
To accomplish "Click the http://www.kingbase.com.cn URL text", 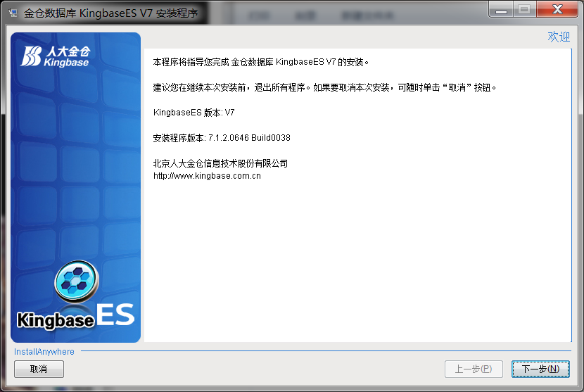I will tap(207, 176).
